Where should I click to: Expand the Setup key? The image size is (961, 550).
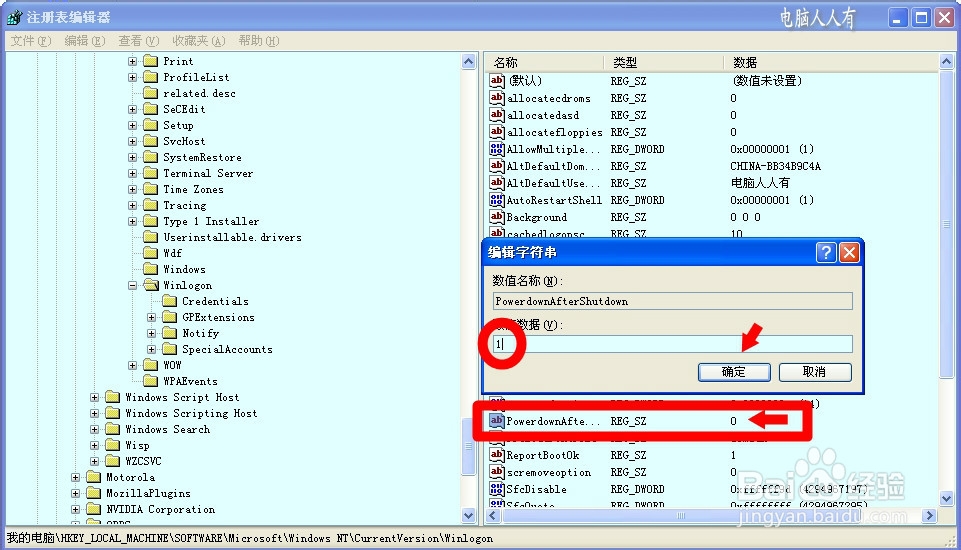pos(132,125)
